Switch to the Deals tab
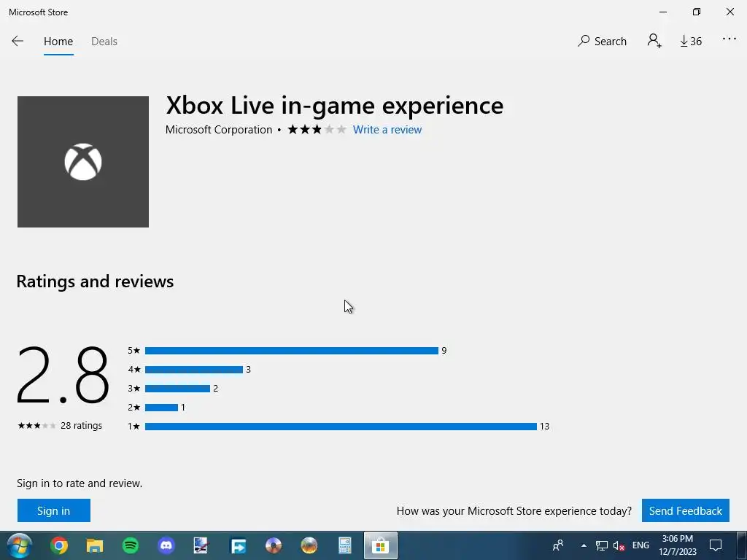Image resolution: width=747 pixels, height=560 pixels. 104,42
